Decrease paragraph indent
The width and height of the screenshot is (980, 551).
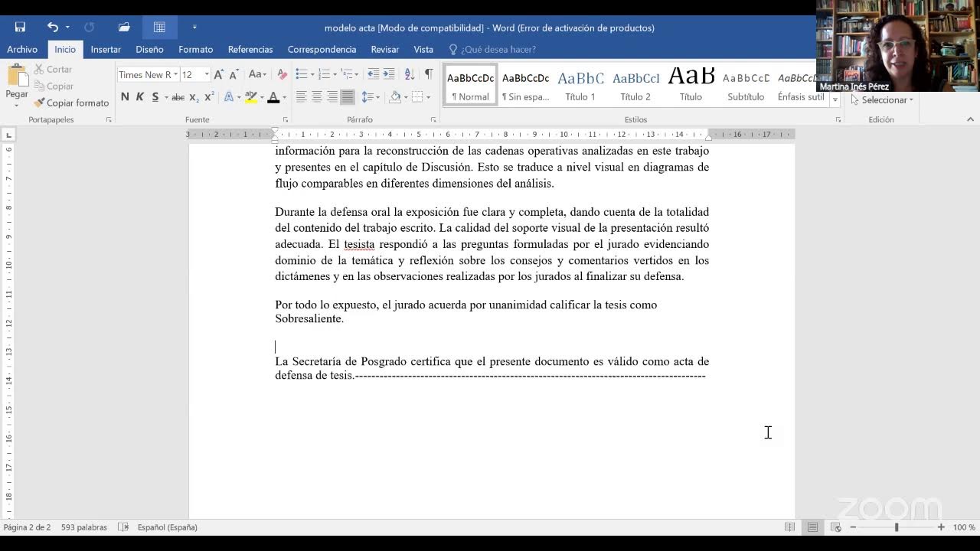pos(374,74)
